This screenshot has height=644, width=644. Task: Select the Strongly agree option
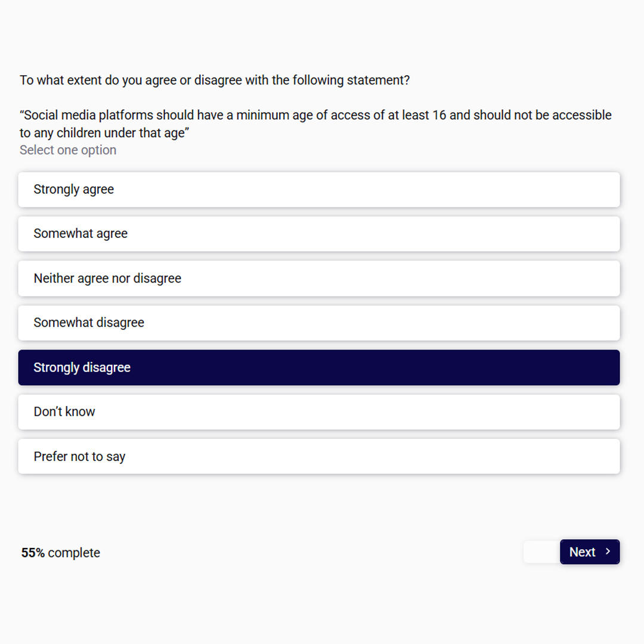(318, 190)
